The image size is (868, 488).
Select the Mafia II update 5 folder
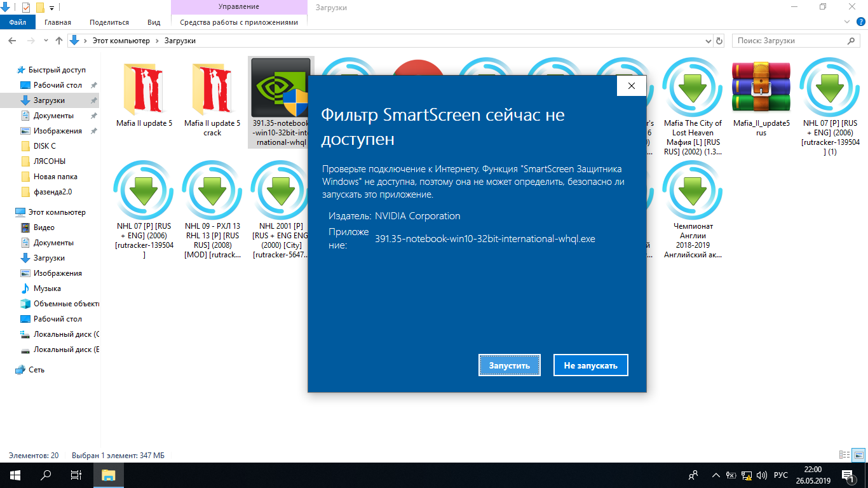click(144, 93)
